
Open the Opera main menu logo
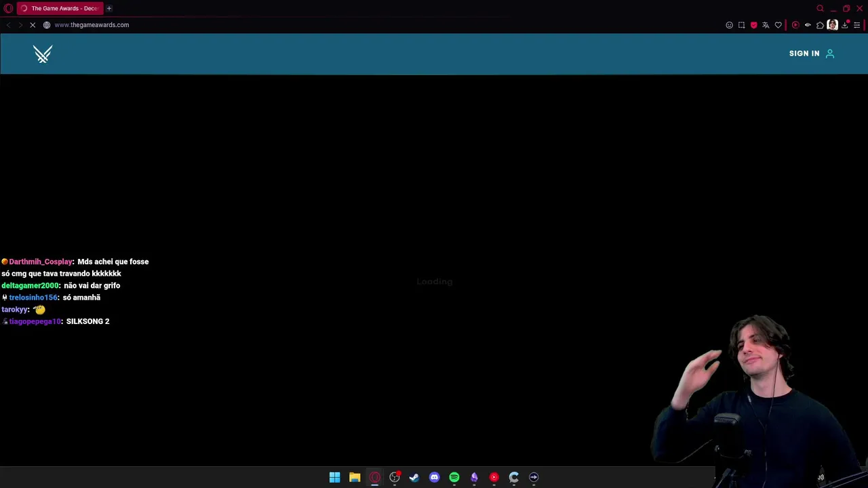(x=8, y=8)
